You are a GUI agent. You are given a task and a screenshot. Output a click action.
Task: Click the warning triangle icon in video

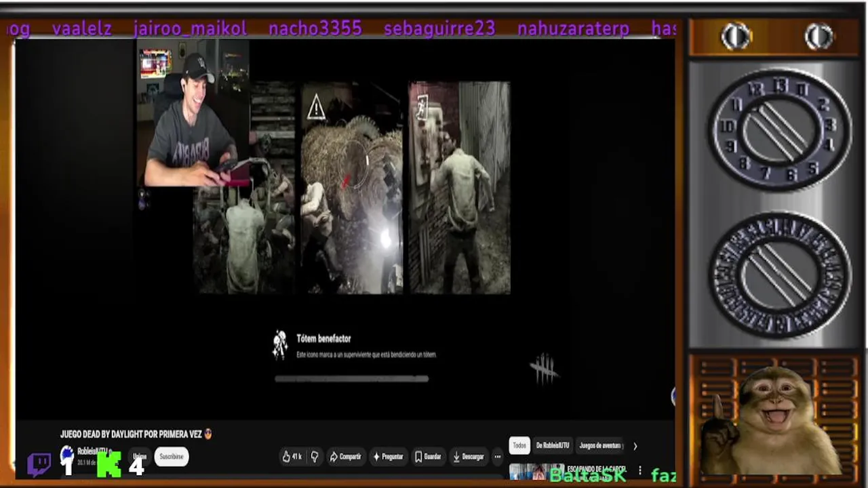click(316, 107)
